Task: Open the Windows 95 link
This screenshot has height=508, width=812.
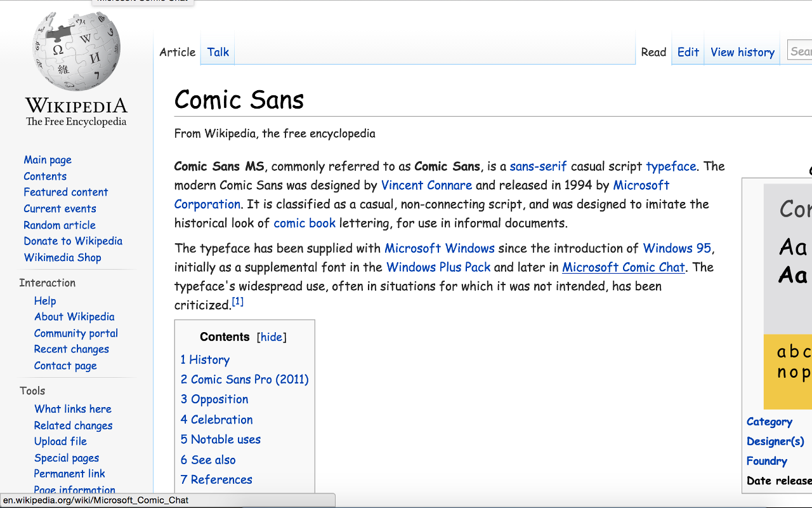Action: (x=677, y=248)
